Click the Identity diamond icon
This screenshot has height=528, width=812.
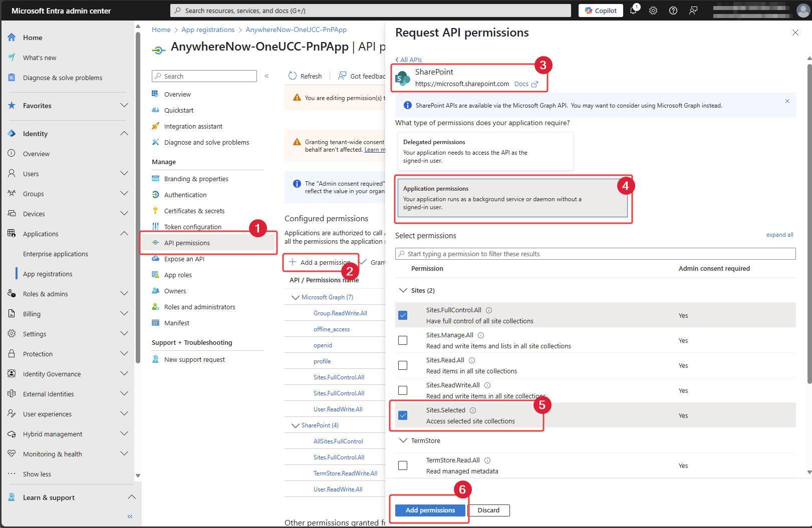pos(12,134)
